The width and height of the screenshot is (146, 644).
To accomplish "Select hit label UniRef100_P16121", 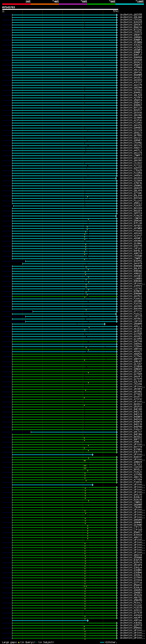I will point(131,314).
